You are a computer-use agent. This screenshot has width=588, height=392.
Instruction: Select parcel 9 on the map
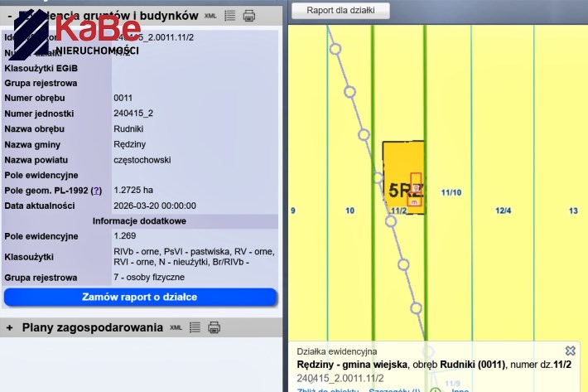(293, 211)
